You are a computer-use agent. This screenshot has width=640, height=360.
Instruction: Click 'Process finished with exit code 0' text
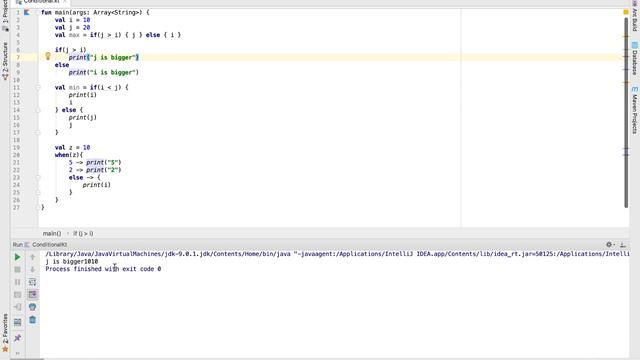point(103,269)
